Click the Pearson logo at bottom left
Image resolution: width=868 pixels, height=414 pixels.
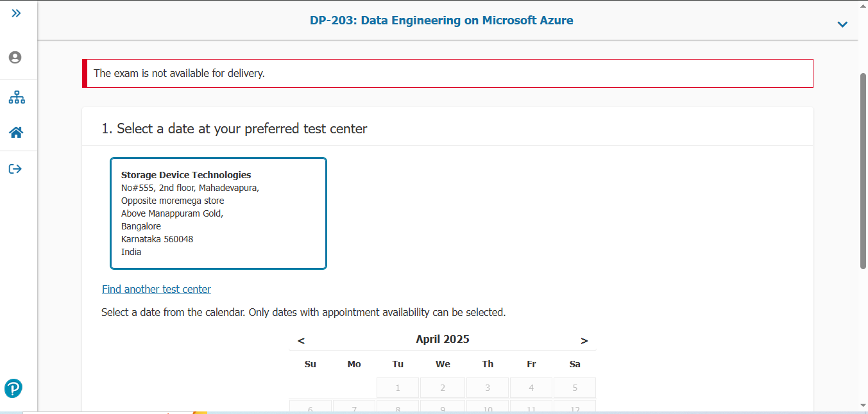click(x=13, y=388)
